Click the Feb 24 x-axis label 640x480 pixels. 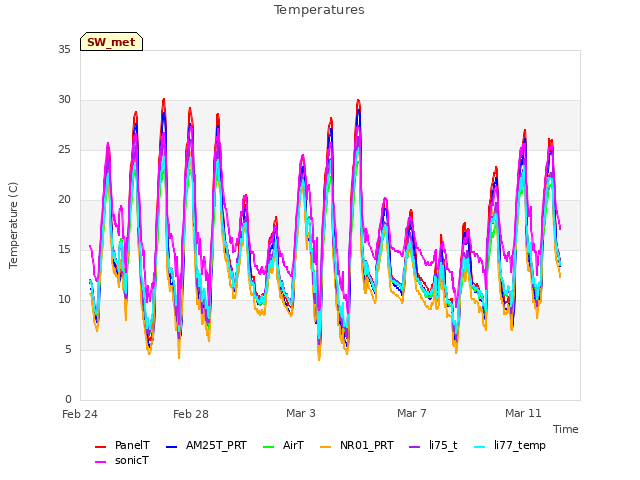click(x=80, y=414)
